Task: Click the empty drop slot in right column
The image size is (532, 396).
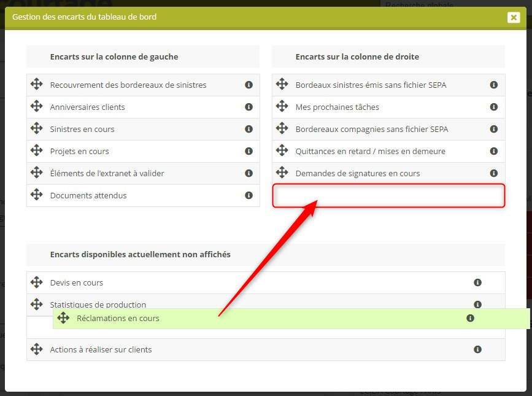Action: 388,196
